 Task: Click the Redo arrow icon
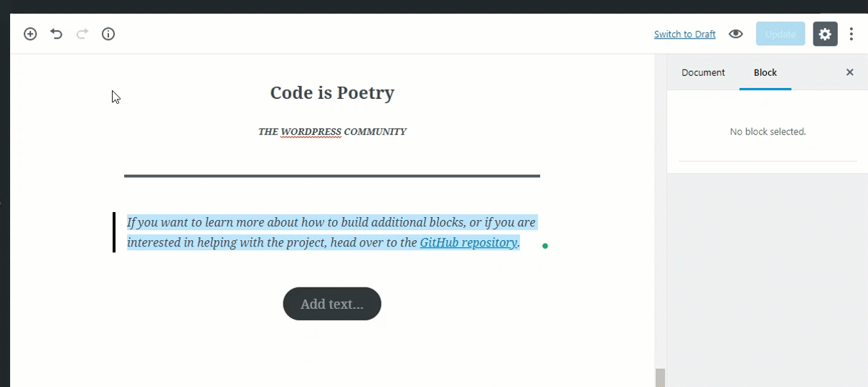pyautogui.click(x=82, y=34)
